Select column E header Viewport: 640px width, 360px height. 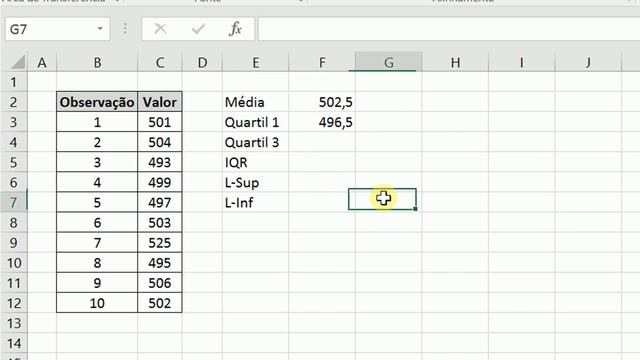256,63
